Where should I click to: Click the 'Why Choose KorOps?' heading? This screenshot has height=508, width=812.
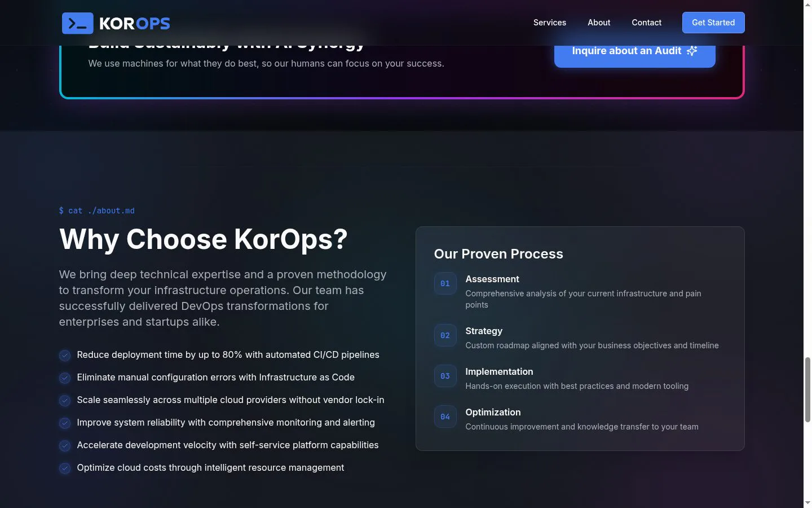pos(204,239)
